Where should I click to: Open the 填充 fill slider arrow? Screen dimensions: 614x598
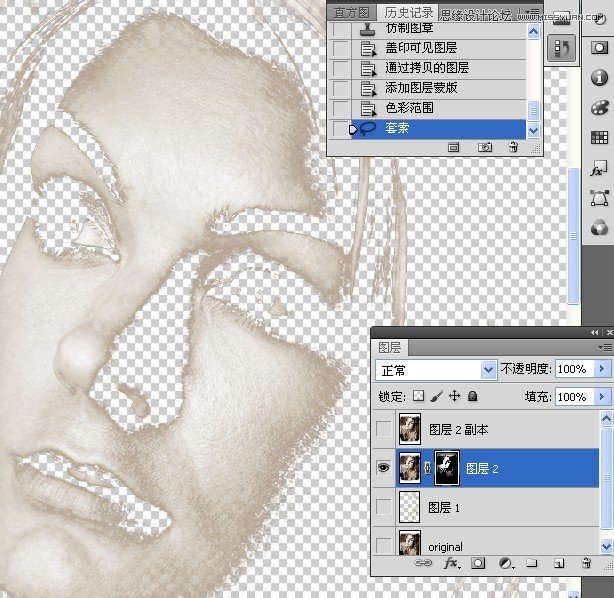pos(602,397)
